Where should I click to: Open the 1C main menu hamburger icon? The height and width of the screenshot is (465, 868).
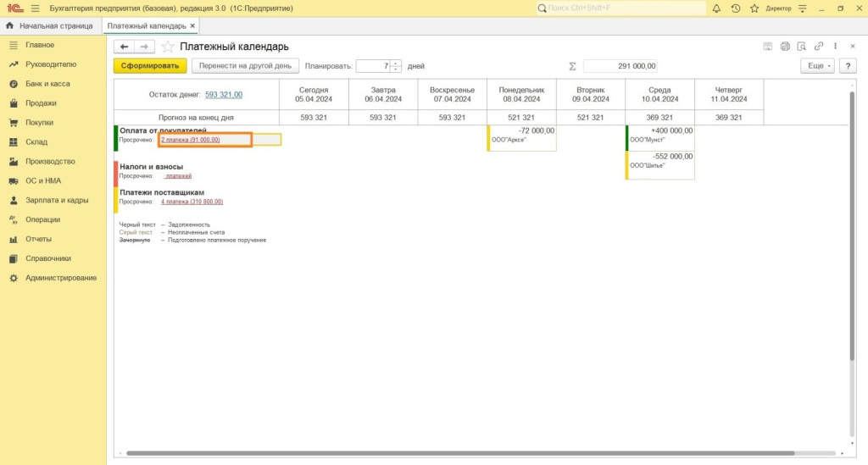(x=35, y=8)
